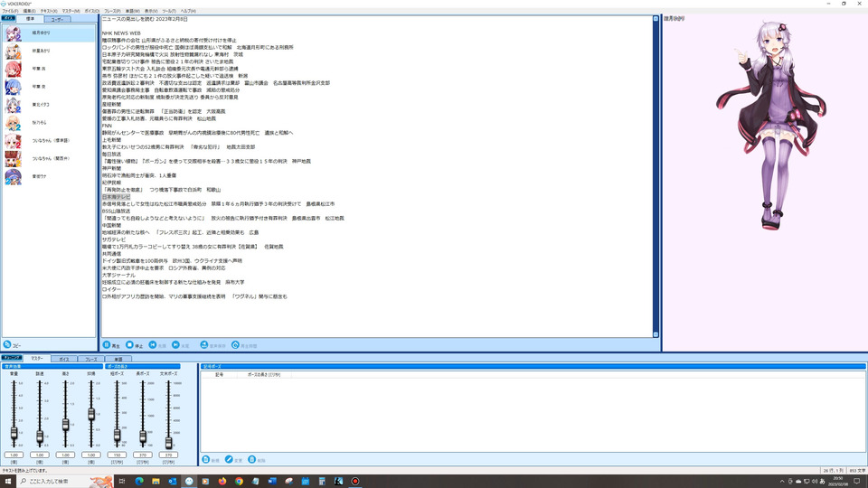
Task: Jump to start with 先頭 icon
Action: coord(153,344)
